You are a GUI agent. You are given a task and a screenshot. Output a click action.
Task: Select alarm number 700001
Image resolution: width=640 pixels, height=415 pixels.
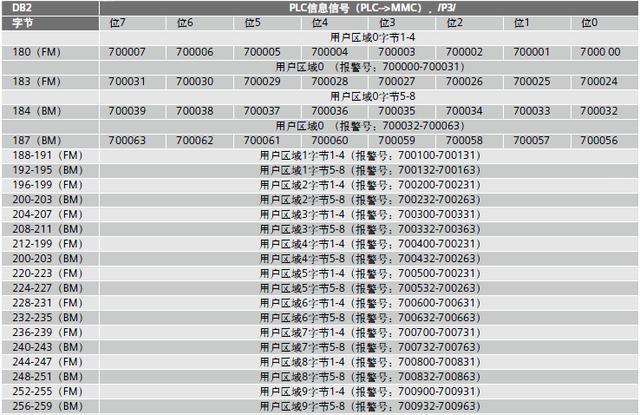pyautogui.click(x=531, y=52)
